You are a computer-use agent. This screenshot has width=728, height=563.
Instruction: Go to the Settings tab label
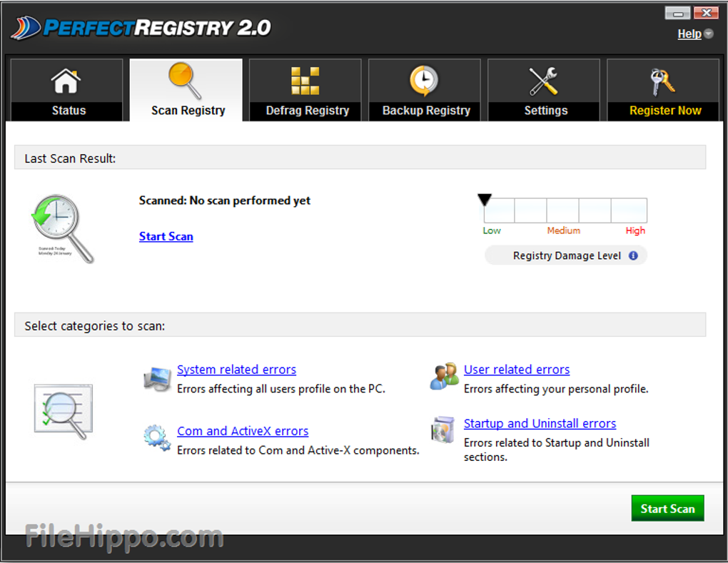[x=546, y=111]
